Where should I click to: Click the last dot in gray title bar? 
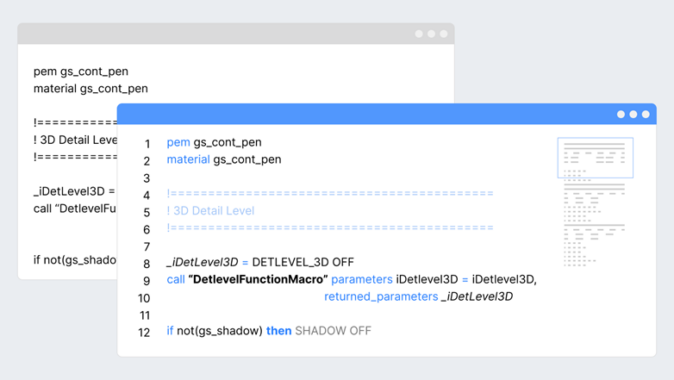coord(444,34)
